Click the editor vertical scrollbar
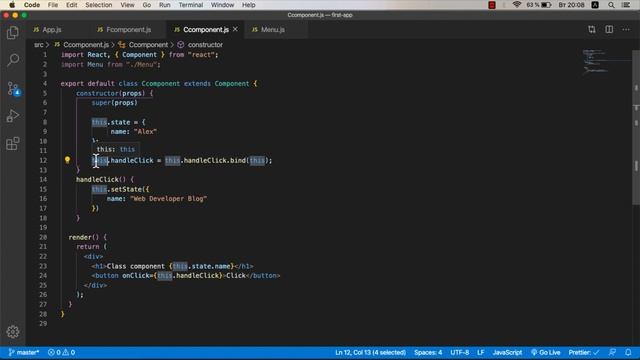 (x=636, y=127)
